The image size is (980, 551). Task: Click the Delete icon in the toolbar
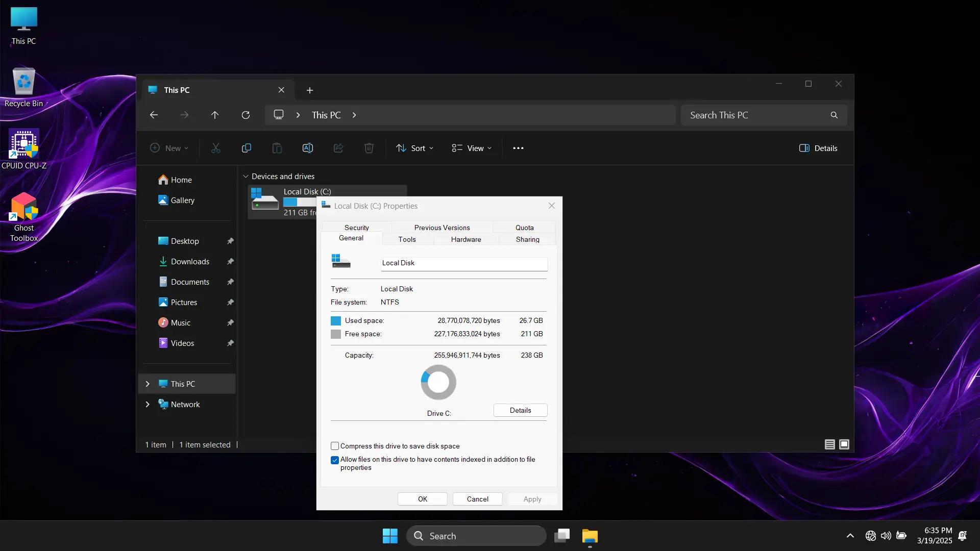pyautogui.click(x=369, y=148)
